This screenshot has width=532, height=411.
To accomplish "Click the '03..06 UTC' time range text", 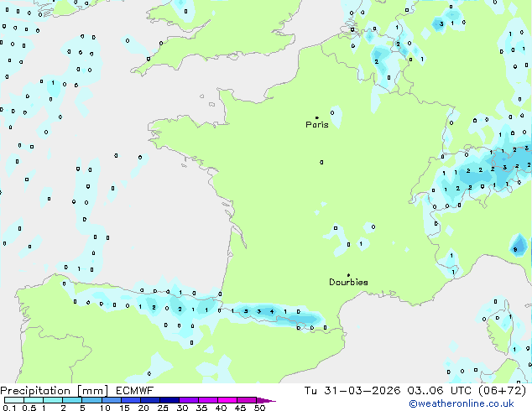I will pyautogui.click(x=440, y=391).
